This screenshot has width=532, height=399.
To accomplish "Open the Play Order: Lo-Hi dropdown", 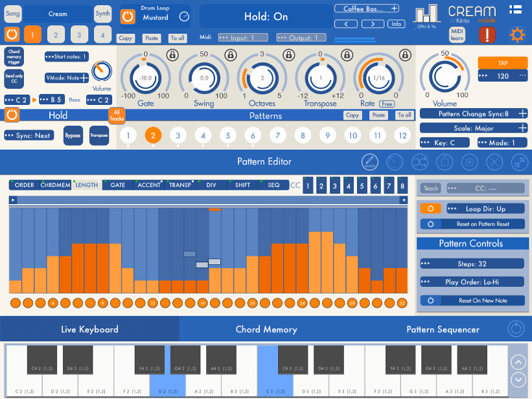I will pos(472,282).
